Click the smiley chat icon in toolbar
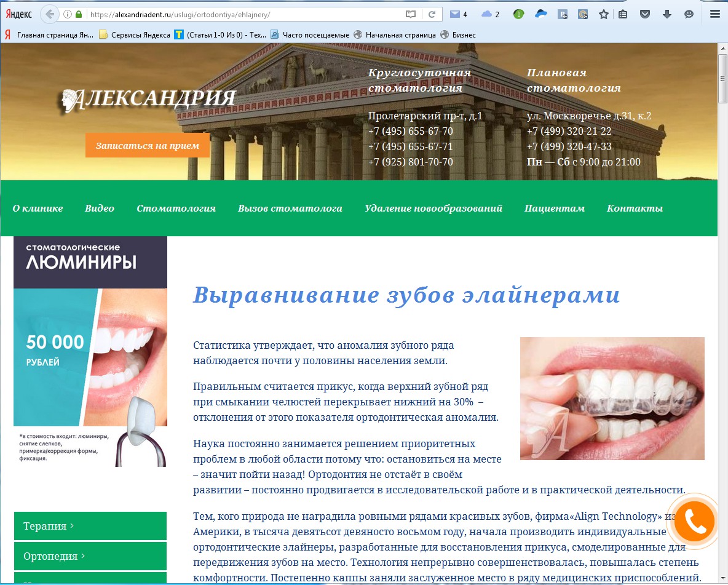The height and width of the screenshot is (585, 728). click(x=689, y=14)
